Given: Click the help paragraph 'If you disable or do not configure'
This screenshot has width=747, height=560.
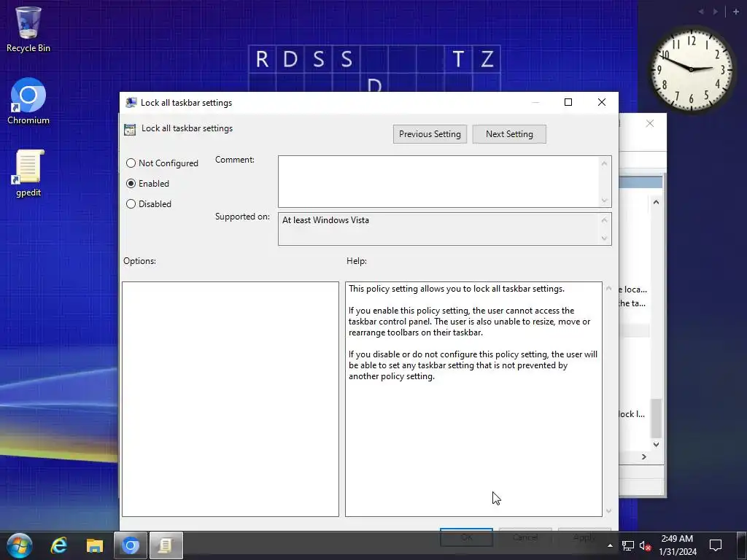Looking at the screenshot, I should pos(473,365).
